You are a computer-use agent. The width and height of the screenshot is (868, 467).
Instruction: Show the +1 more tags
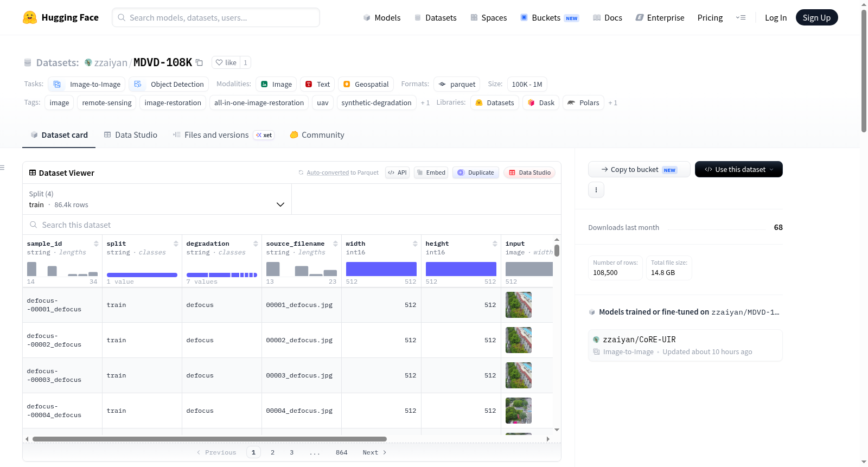pos(425,103)
